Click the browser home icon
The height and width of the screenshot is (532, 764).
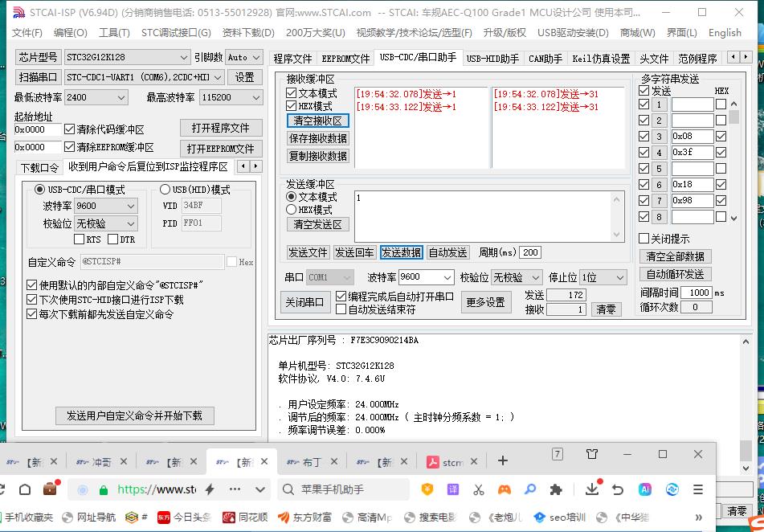[x=25, y=489]
